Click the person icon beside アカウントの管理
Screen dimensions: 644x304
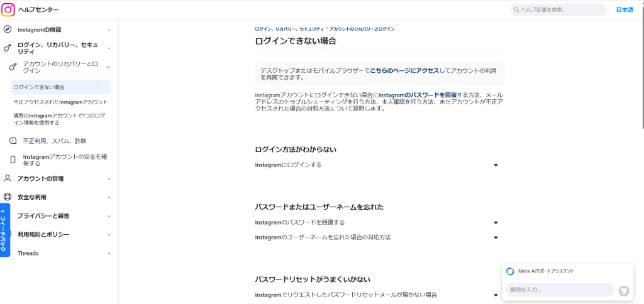[x=8, y=178]
